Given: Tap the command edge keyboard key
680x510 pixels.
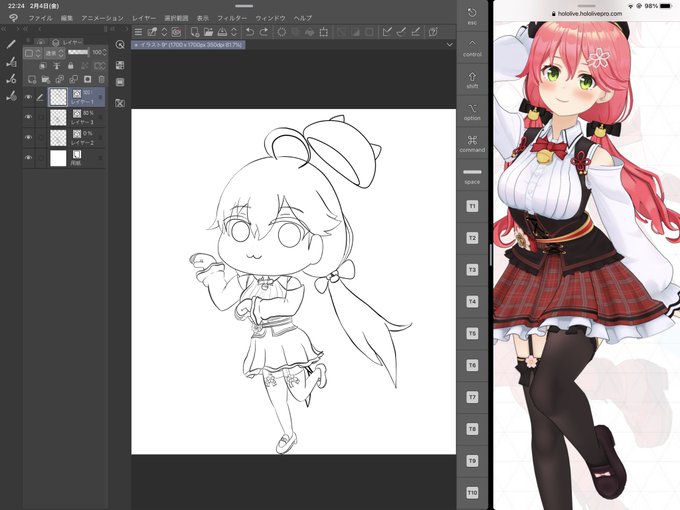Looking at the screenshot, I should 472,144.
